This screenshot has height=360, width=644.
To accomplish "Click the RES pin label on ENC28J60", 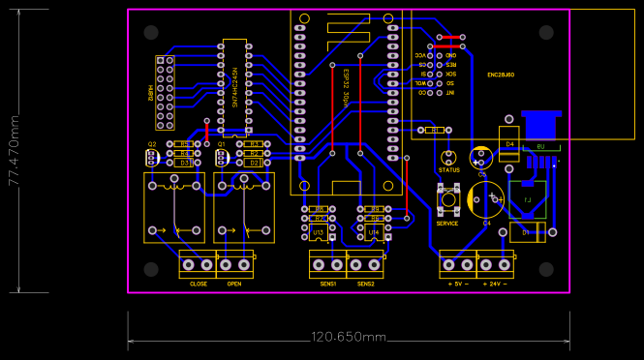I will (451, 65).
